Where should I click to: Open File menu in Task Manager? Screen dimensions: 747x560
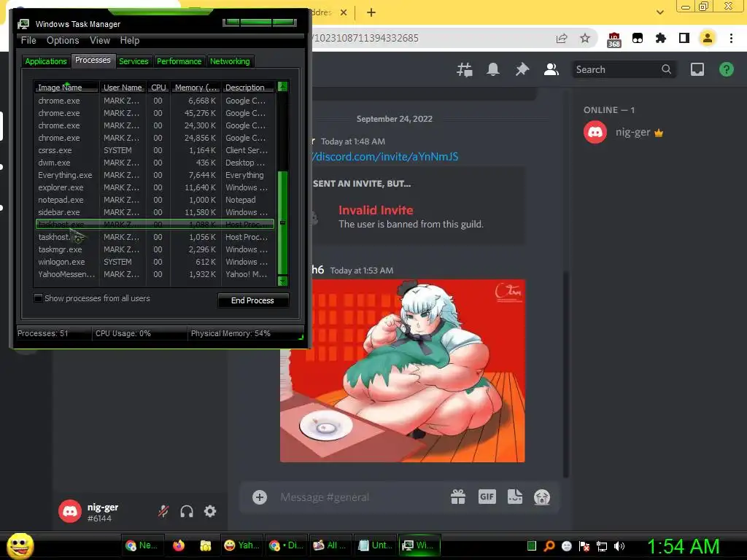click(28, 41)
